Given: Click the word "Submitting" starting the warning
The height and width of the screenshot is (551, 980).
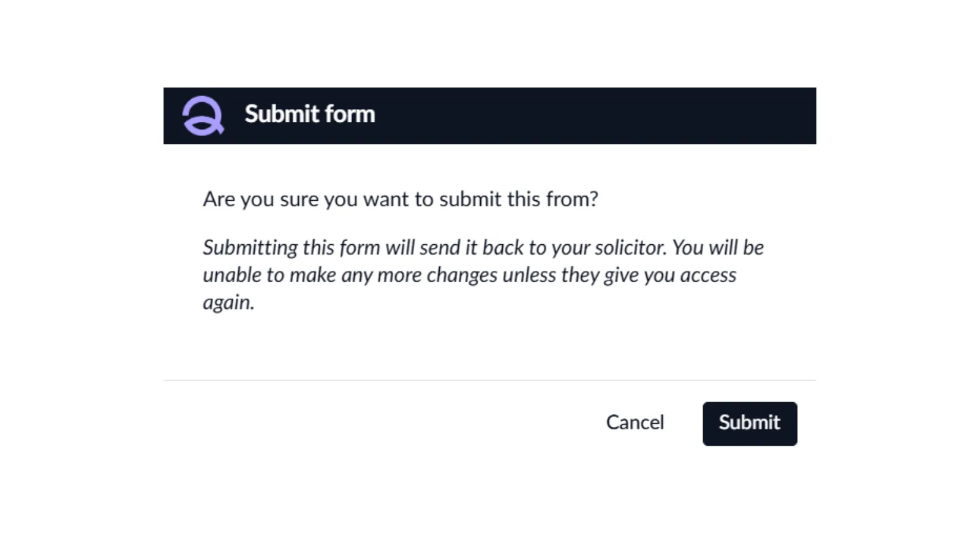Looking at the screenshot, I should point(250,248).
